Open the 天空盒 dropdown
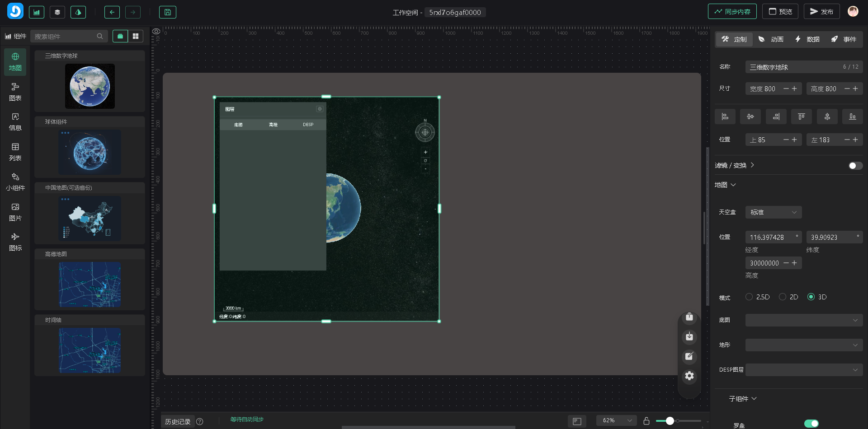Screen dimensions: 868x429 pos(773,212)
